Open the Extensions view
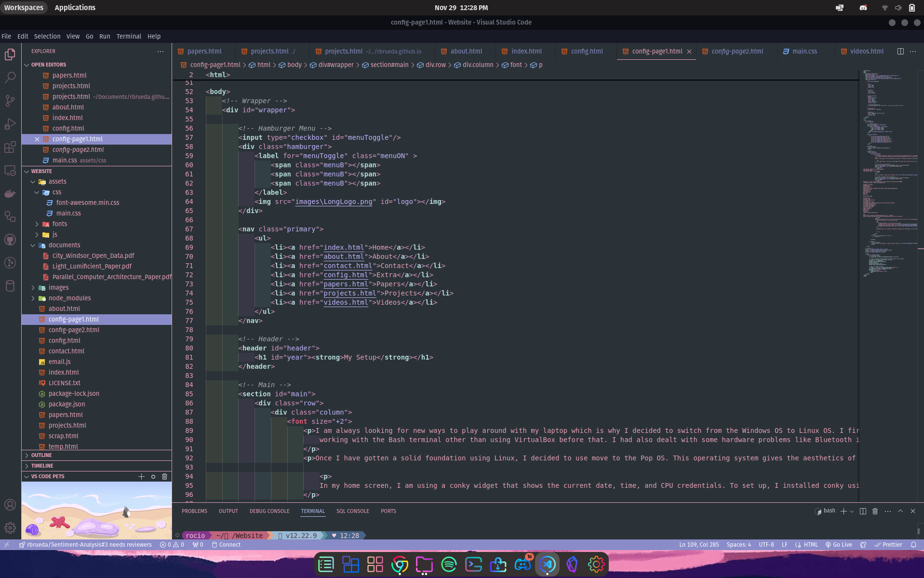Screen dimensions: 924x578 (10, 148)
